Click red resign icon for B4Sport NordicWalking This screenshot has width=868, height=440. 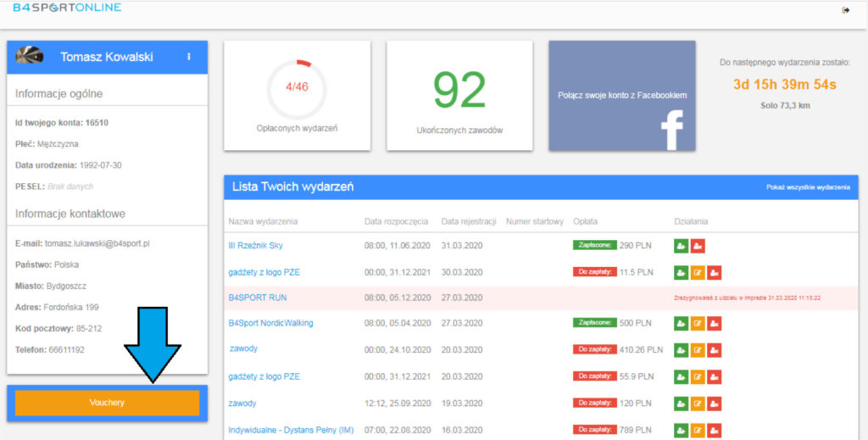714,323
